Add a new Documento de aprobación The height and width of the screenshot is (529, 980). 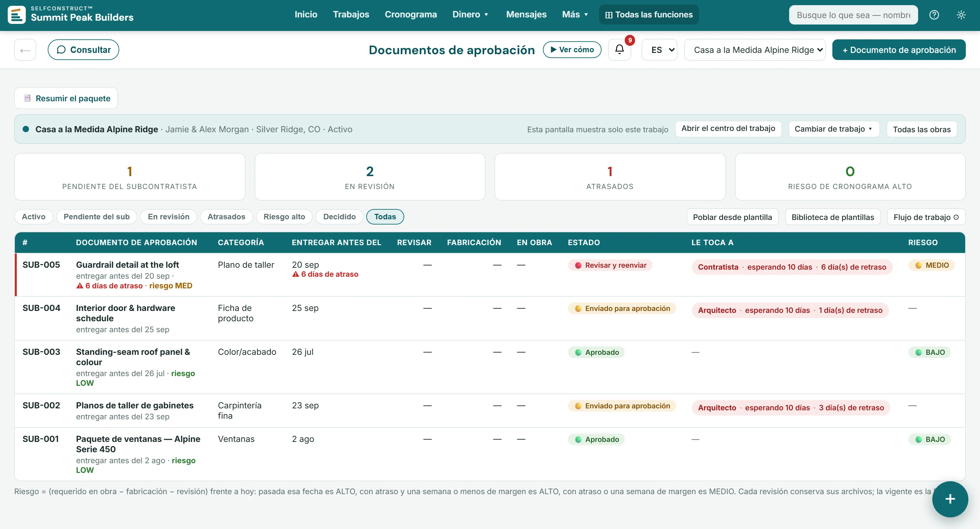pos(898,49)
